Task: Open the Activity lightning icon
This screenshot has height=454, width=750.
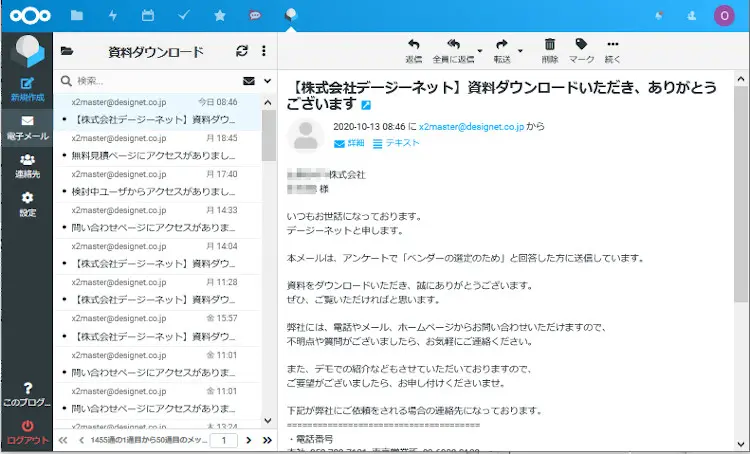Action: [113, 15]
